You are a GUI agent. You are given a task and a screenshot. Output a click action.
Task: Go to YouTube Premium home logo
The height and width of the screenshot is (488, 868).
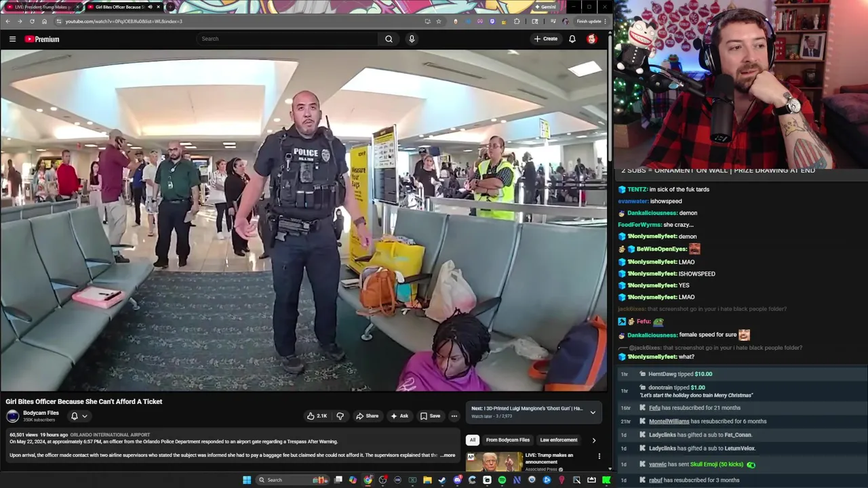(42, 39)
